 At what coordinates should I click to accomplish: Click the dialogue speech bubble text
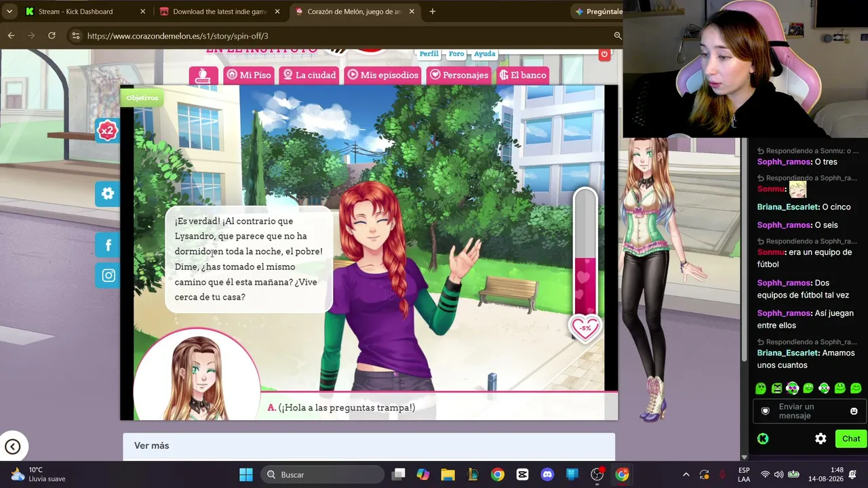249,259
